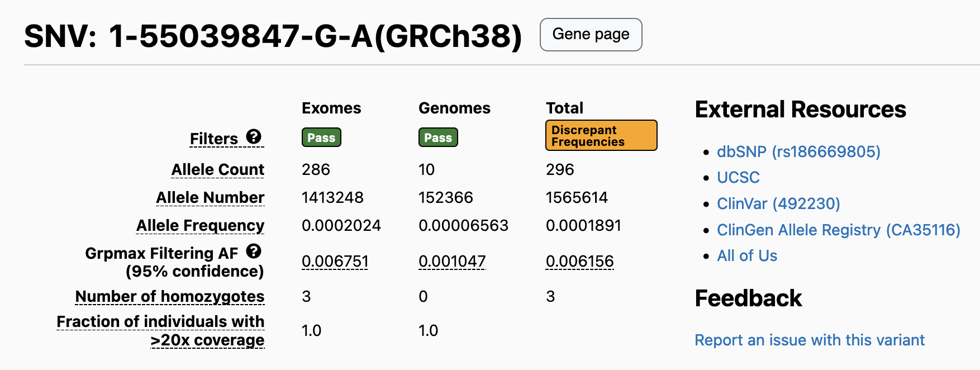Open the Gene page
This screenshot has height=370, width=980.
[x=591, y=35]
